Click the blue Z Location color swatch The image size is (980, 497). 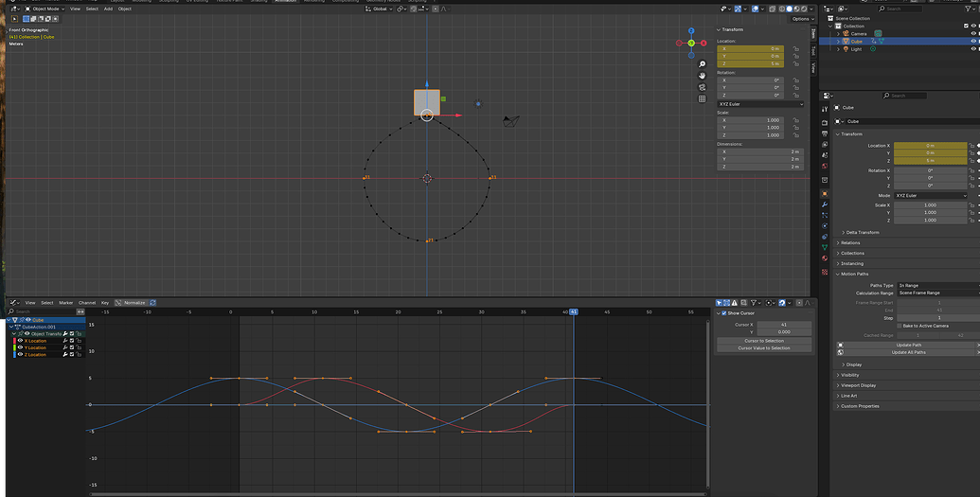point(14,354)
